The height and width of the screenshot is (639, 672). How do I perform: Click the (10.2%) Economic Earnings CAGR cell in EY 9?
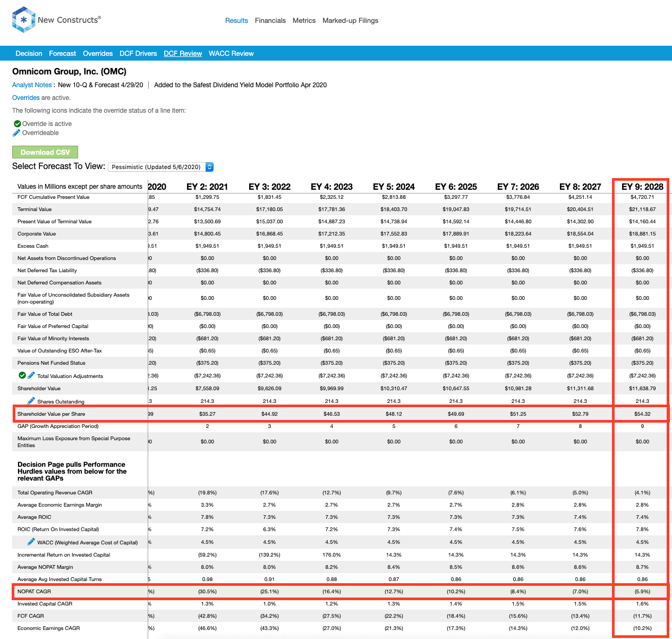(x=642, y=628)
